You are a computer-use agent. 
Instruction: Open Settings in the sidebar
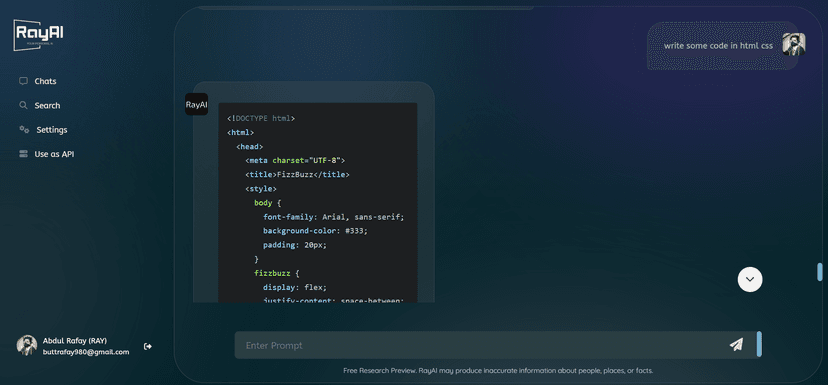tap(52, 130)
